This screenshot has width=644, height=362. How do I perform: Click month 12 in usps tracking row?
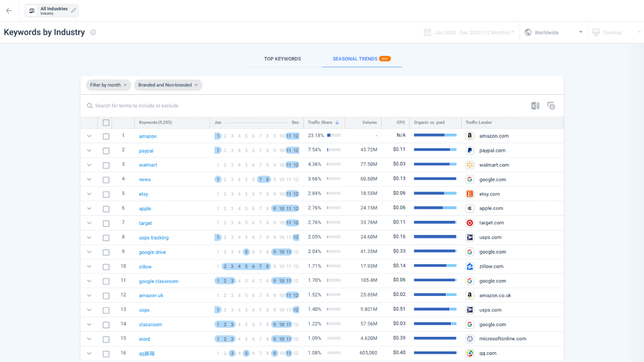296,237
